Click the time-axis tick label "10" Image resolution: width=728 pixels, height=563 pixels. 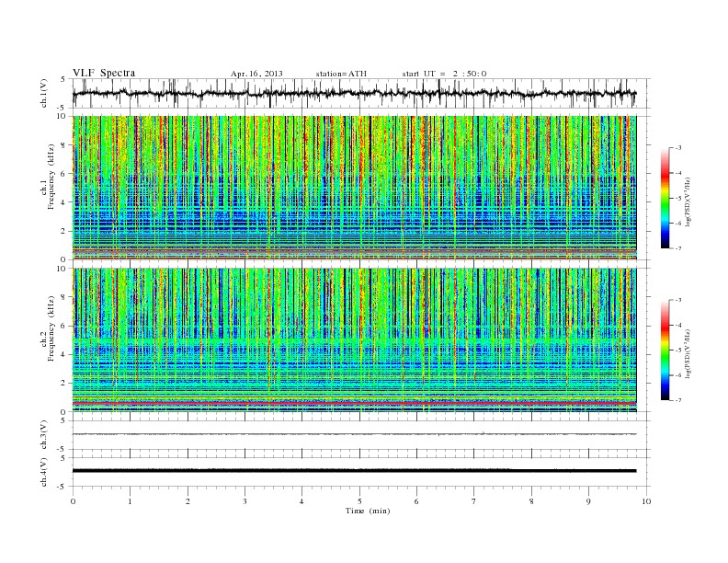pos(646,501)
